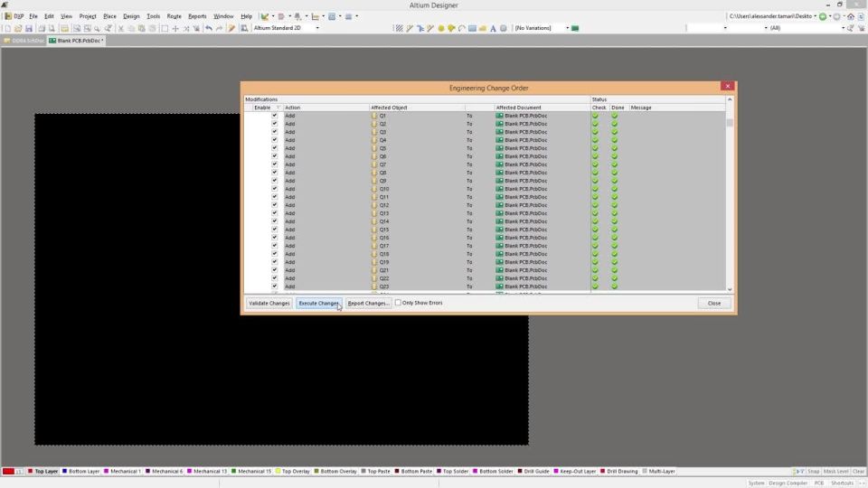The width and height of the screenshot is (868, 488).
Task: Uncheck the Enable checkbox for Q23
Action: pos(274,286)
